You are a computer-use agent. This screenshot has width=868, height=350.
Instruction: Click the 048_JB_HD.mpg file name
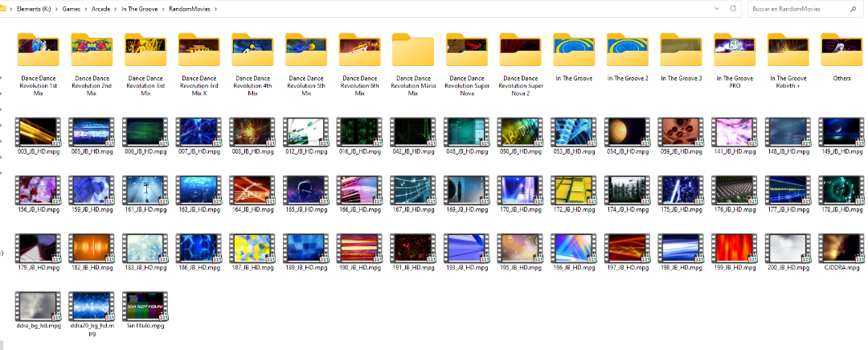(x=467, y=151)
